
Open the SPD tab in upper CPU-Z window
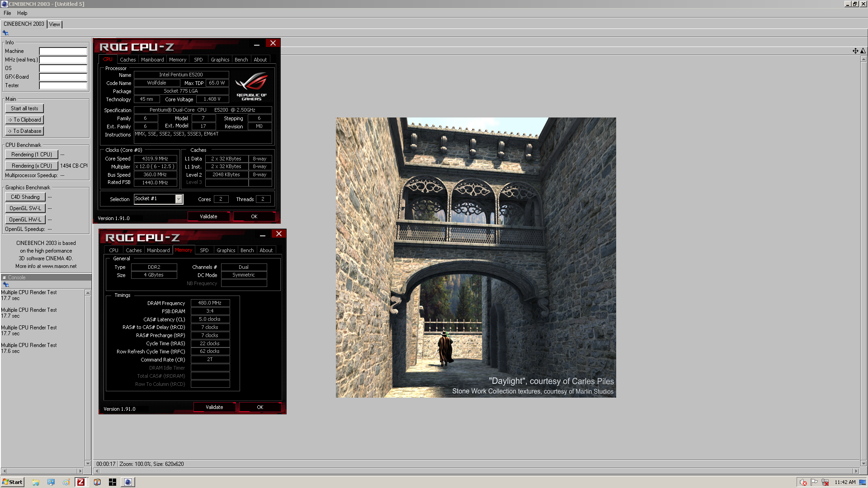point(198,60)
